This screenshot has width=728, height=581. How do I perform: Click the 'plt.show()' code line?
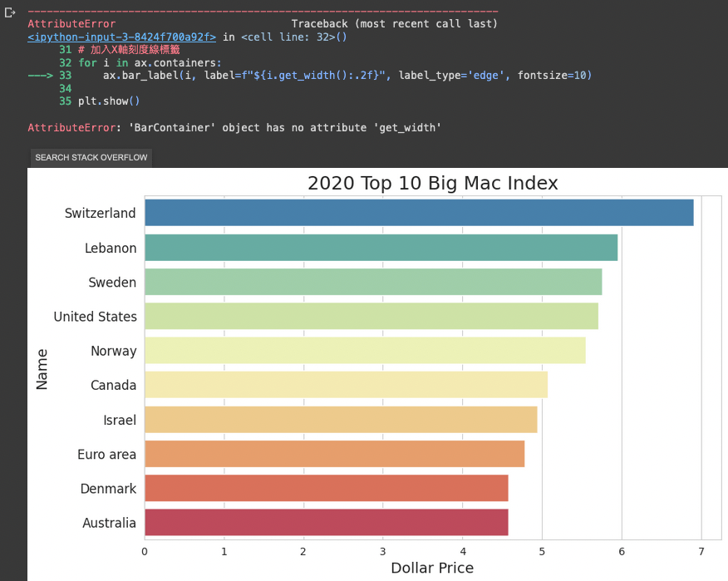[109, 101]
